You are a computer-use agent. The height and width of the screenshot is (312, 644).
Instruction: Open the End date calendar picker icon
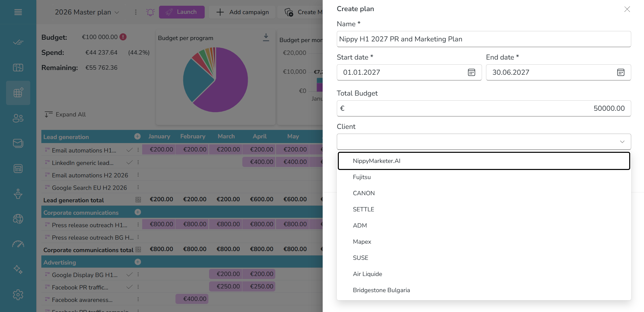[621, 72]
